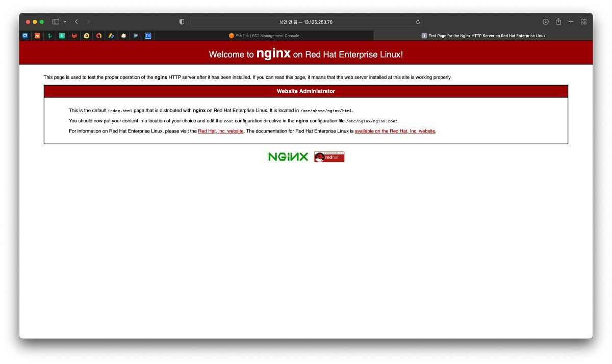Click the green NGINX logo
The width and height of the screenshot is (612, 364).
click(x=288, y=157)
